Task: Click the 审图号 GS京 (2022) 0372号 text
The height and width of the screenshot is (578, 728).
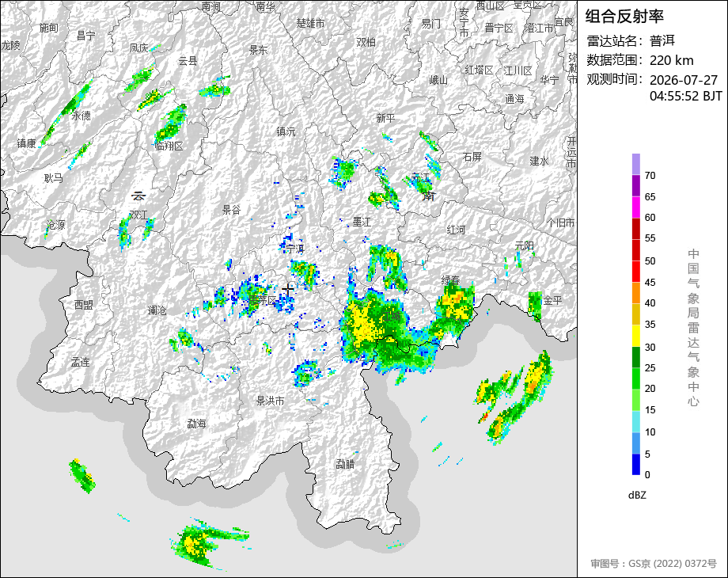Action: point(654,564)
